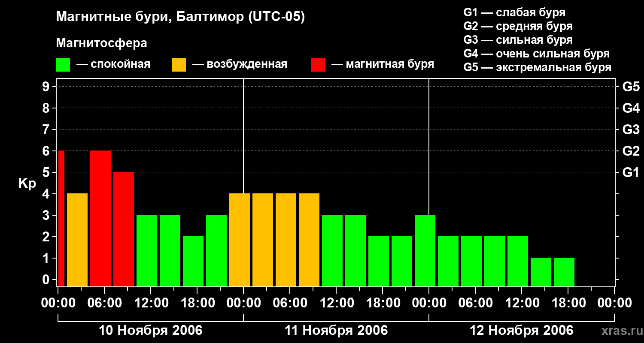Click the last green bar on 12 Ноября
This screenshot has width=644, height=343.
click(564, 271)
